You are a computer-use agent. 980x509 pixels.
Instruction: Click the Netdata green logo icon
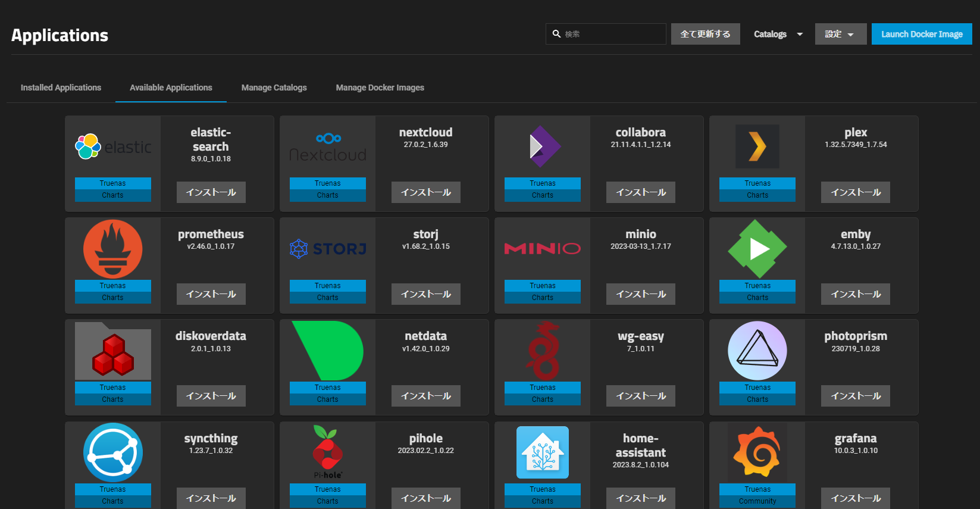click(x=327, y=351)
